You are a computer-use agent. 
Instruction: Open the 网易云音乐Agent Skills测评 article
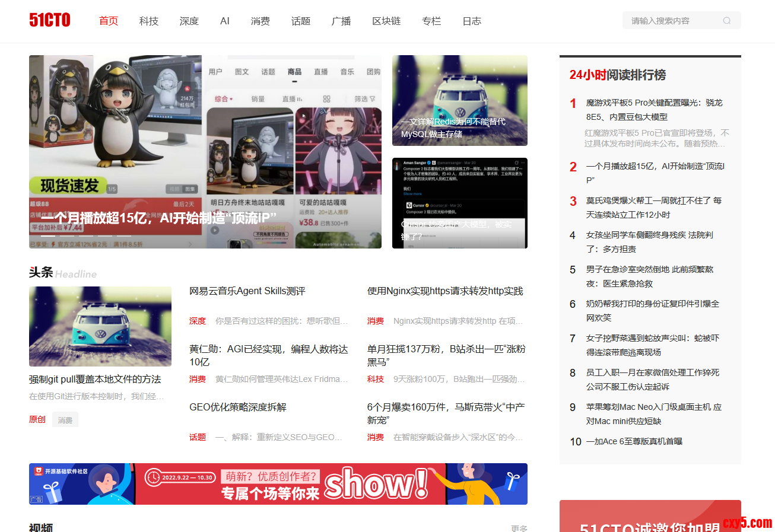click(x=247, y=291)
